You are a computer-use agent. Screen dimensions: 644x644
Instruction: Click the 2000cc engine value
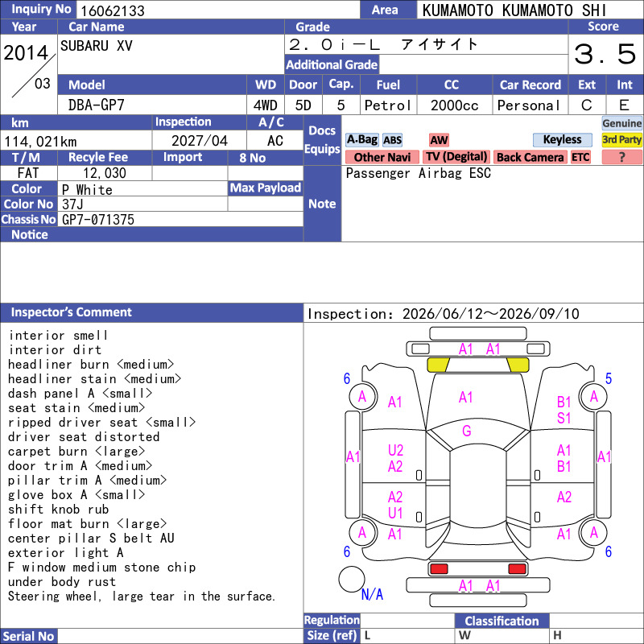coord(454,105)
